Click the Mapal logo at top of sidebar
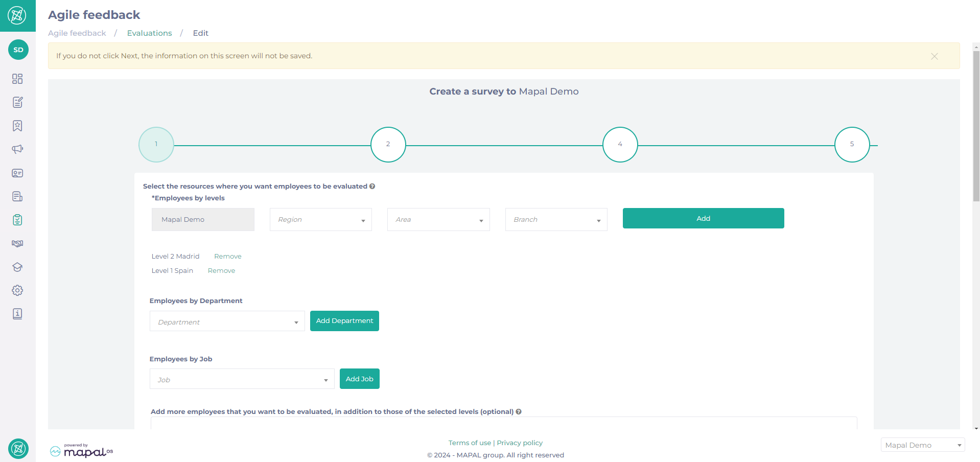The width and height of the screenshot is (980, 462). point(17,15)
